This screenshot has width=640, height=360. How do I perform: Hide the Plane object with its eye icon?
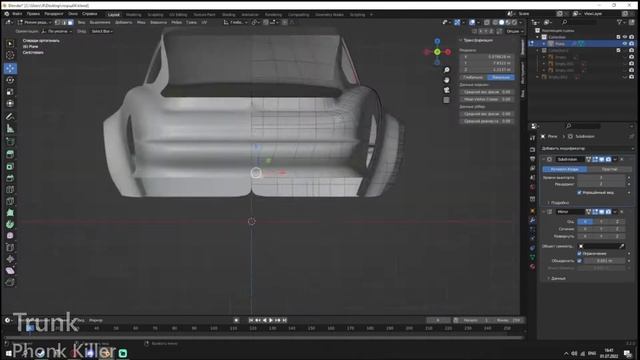point(624,43)
